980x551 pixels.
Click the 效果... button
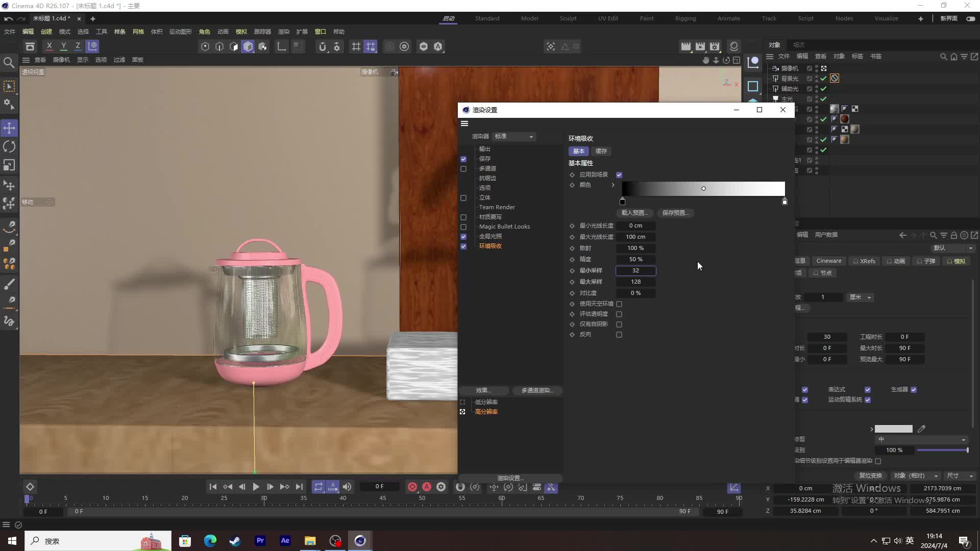pos(483,391)
